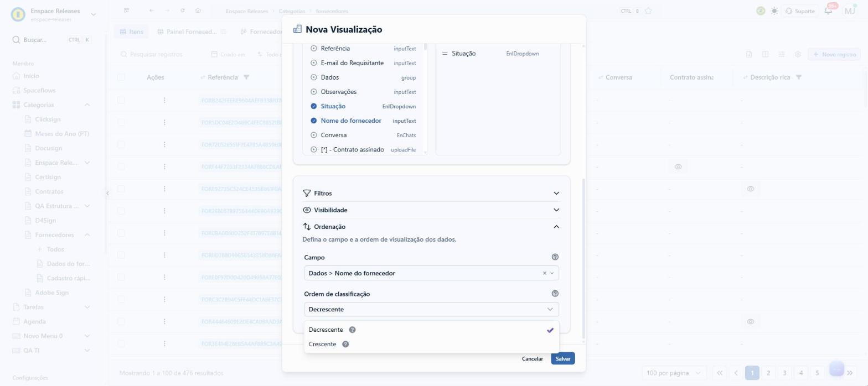Open the Ordem de classificação dropdown
The height and width of the screenshot is (386, 868).
pos(431,309)
